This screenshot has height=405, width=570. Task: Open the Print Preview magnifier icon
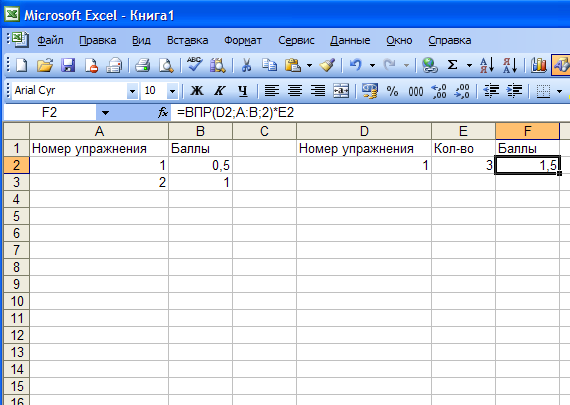(166, 65)
